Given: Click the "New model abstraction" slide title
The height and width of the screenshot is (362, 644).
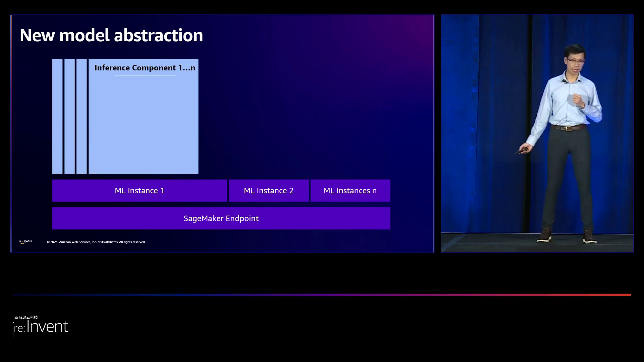Looking at the screenshot, I should click(x=111, y=35).
